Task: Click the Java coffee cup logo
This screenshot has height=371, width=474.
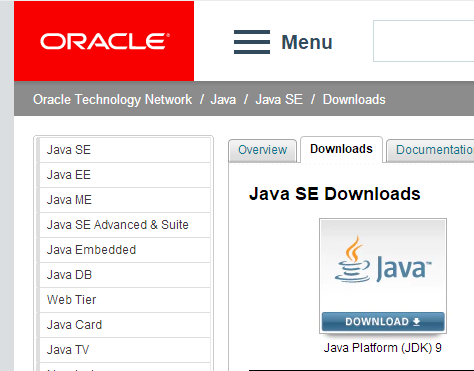Action: (383, 260)
